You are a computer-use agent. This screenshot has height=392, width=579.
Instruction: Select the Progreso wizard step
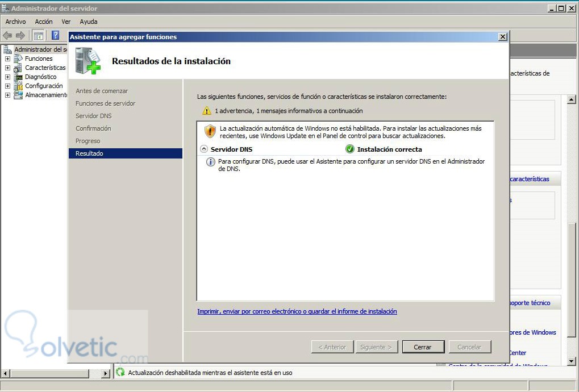pyautogui.click(x=88, y=141)
